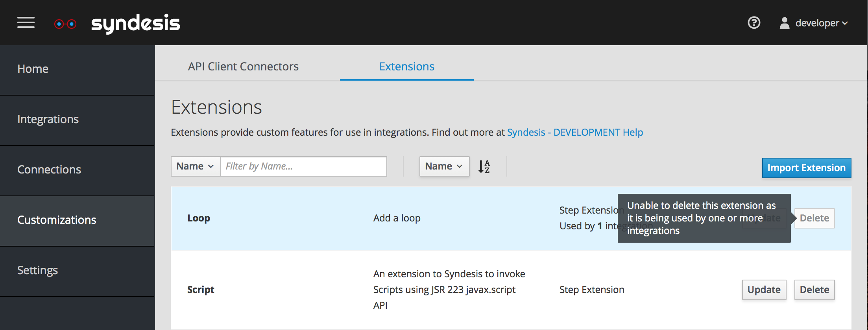Open Settings in sidebar

point(77,271)
